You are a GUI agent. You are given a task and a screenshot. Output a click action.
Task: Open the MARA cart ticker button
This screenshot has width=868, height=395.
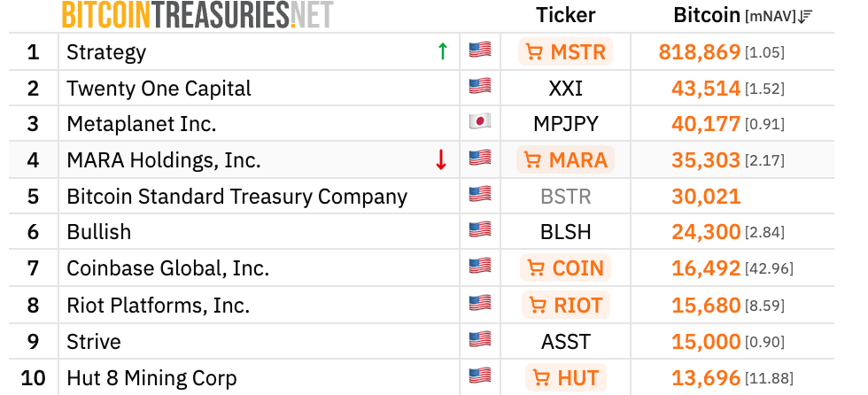[565, 160]
